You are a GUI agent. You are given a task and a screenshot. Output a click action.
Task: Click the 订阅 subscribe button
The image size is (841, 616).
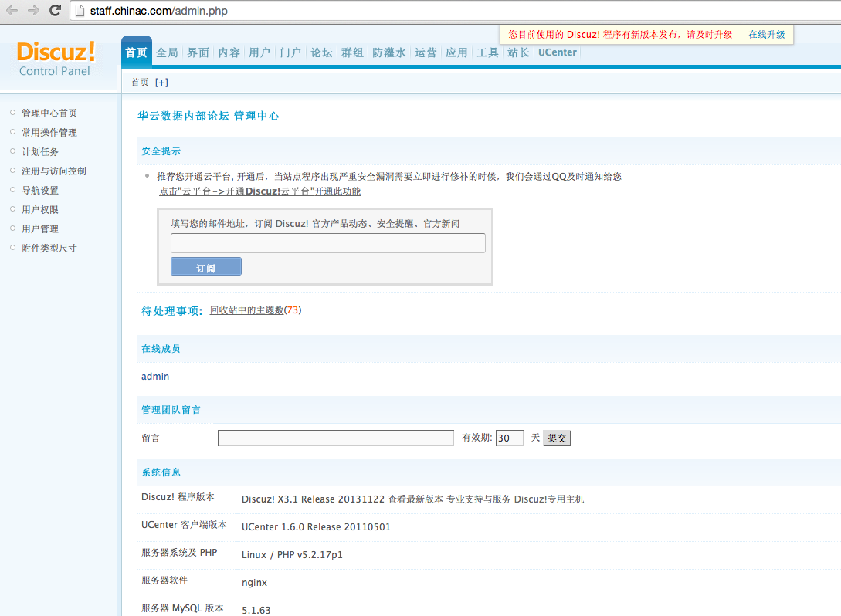coord(206,267)
